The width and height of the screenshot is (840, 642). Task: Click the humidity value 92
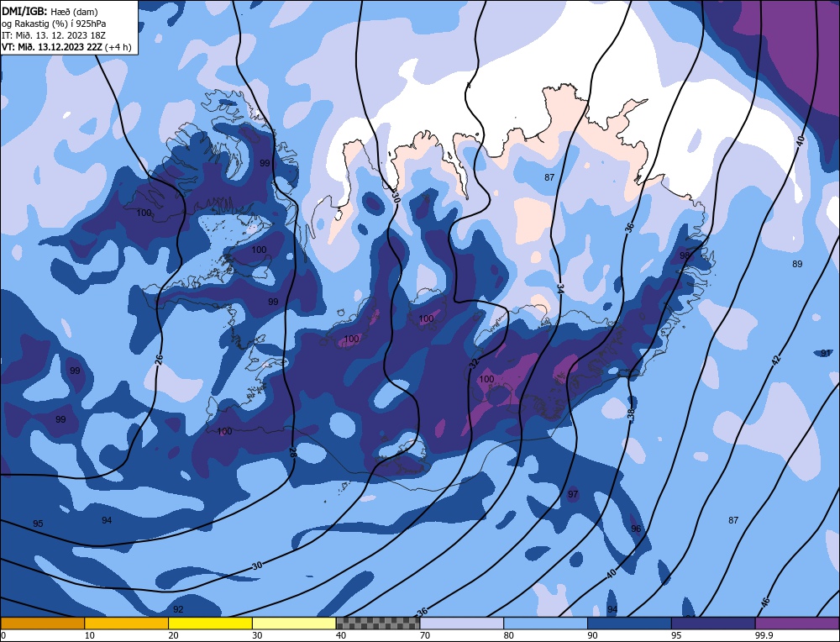pyautogui.click(x=178, y=609)
